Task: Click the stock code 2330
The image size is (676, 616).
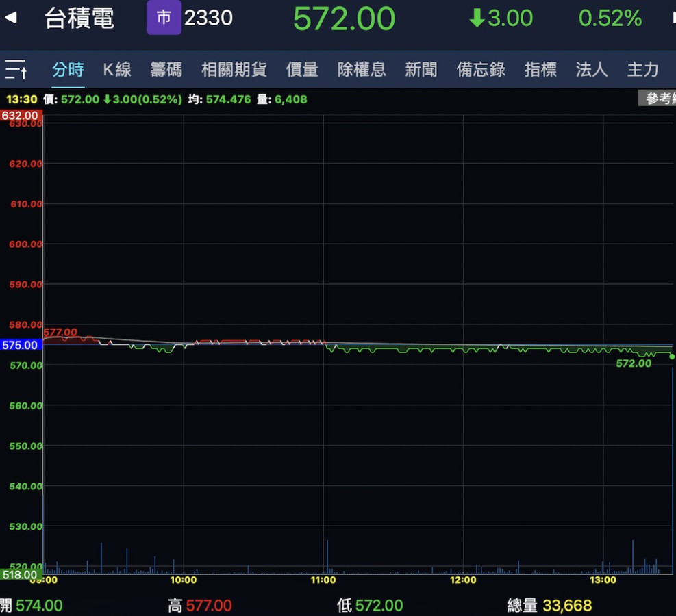Action: [208, 18]
